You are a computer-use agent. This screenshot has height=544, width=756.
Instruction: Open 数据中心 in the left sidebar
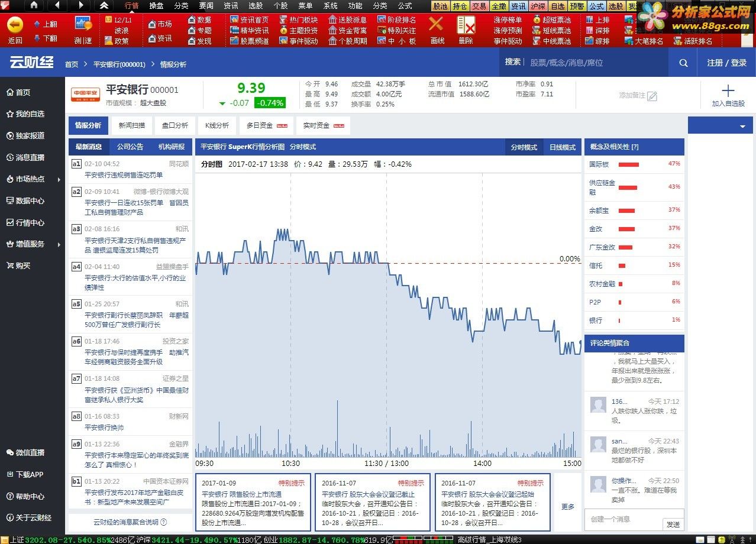pyautogui.click(x=25, y=201)
